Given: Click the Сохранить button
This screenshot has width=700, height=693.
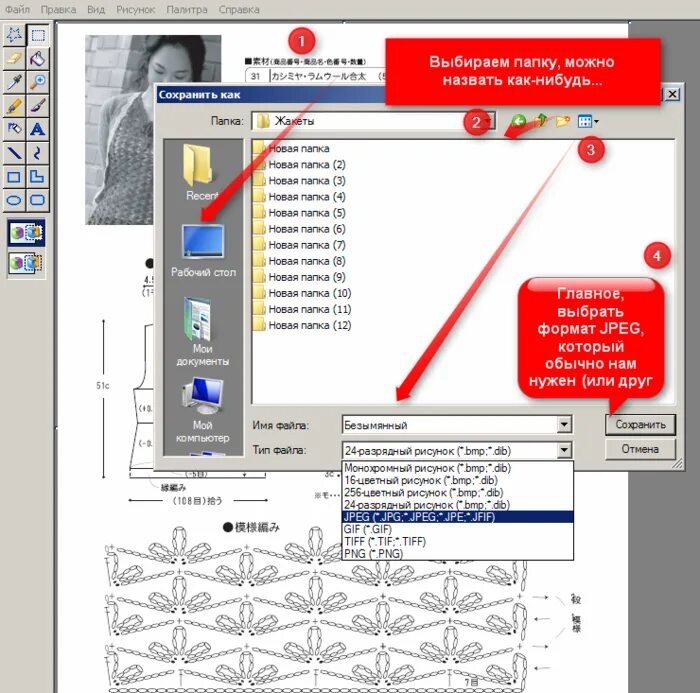Looking at the screenshot, I should [640, 424].
